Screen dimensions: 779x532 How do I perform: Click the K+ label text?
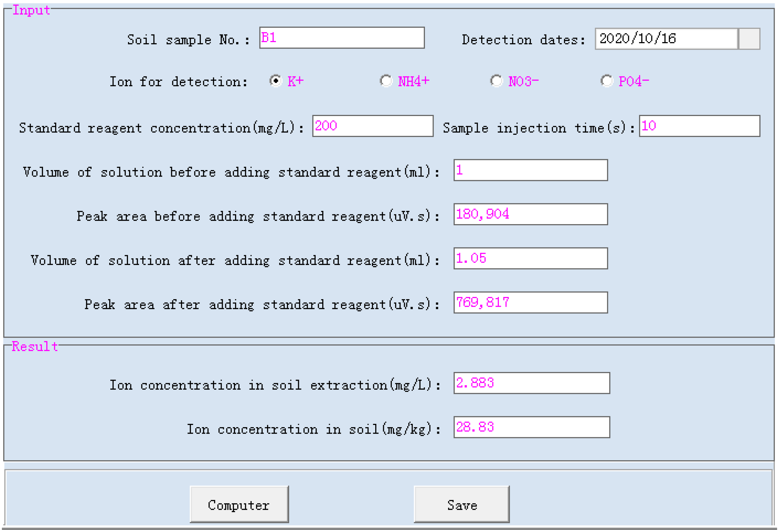coord(295,82)
